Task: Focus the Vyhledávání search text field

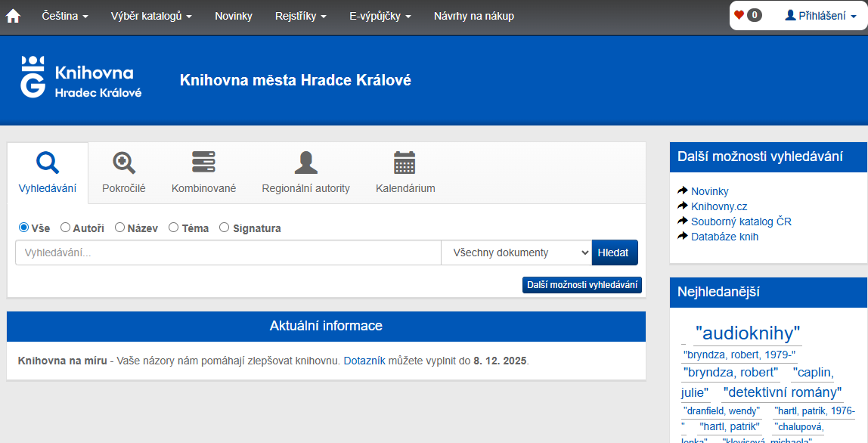Action: pyautogui.click(x=228, y=252)
